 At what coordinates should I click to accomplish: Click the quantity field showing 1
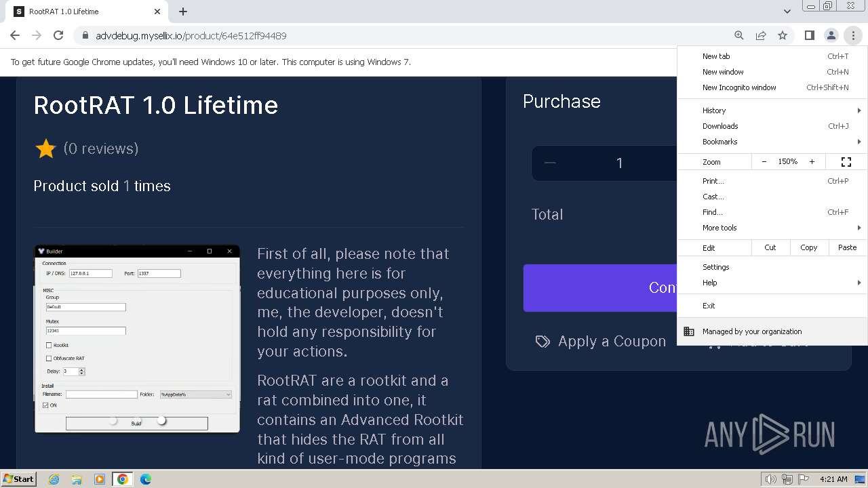click(x=619, y=163)
